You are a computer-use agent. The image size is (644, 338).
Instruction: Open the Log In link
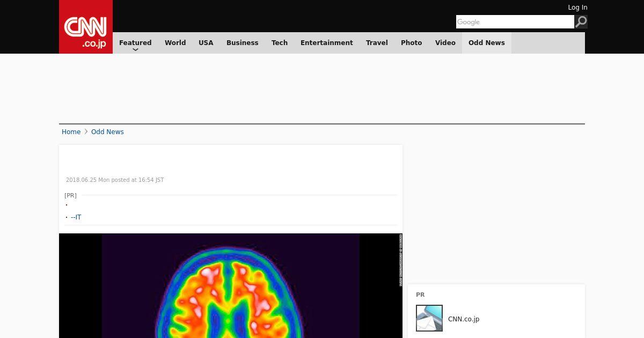(577, 8)
